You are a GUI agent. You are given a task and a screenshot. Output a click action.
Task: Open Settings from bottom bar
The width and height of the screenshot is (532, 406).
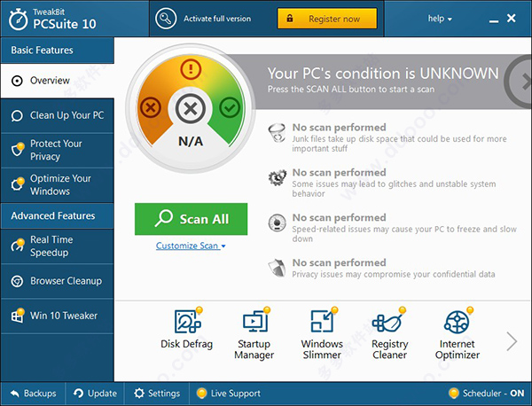point(157,394)
